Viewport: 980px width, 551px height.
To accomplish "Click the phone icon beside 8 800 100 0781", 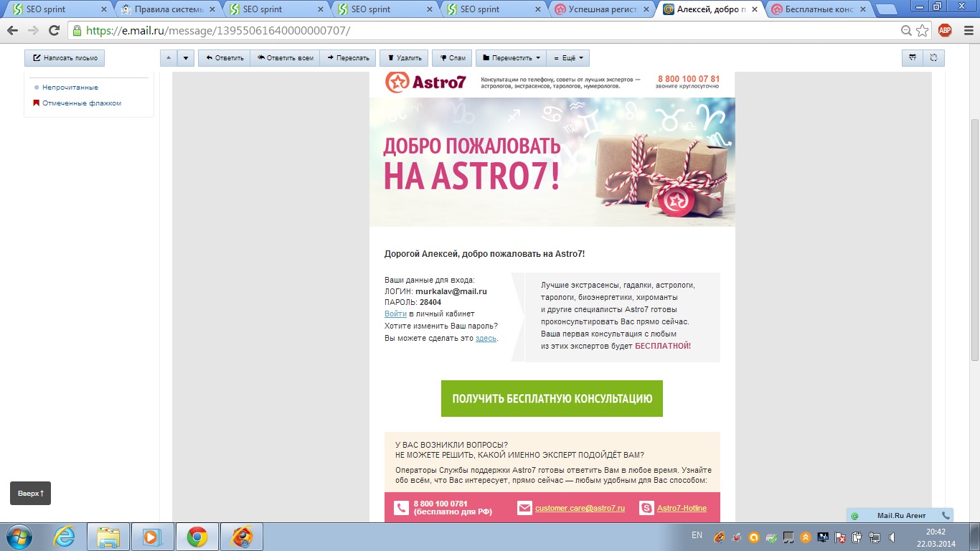I will pos(401,508).
